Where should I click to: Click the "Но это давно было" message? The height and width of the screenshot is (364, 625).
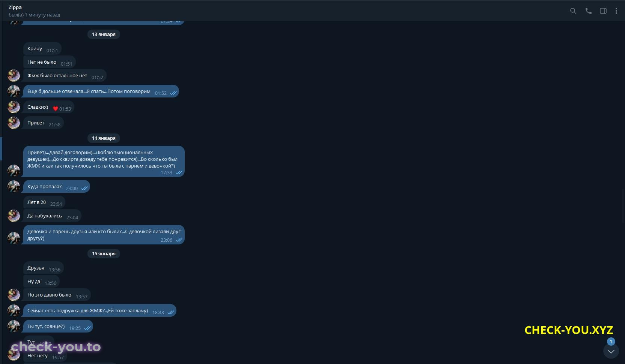pyautogui.click(x=57, y=295)
